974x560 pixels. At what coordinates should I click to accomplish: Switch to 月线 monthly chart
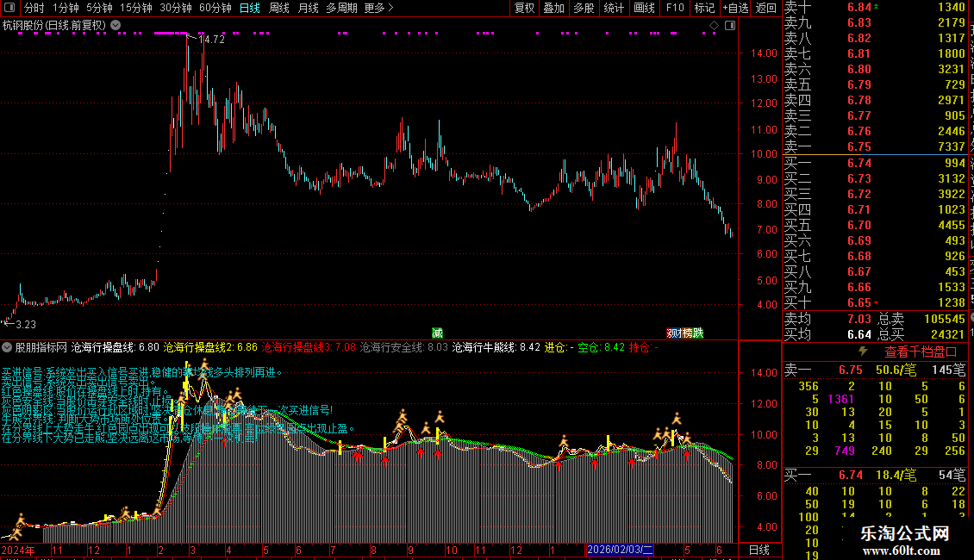point(308,8)
